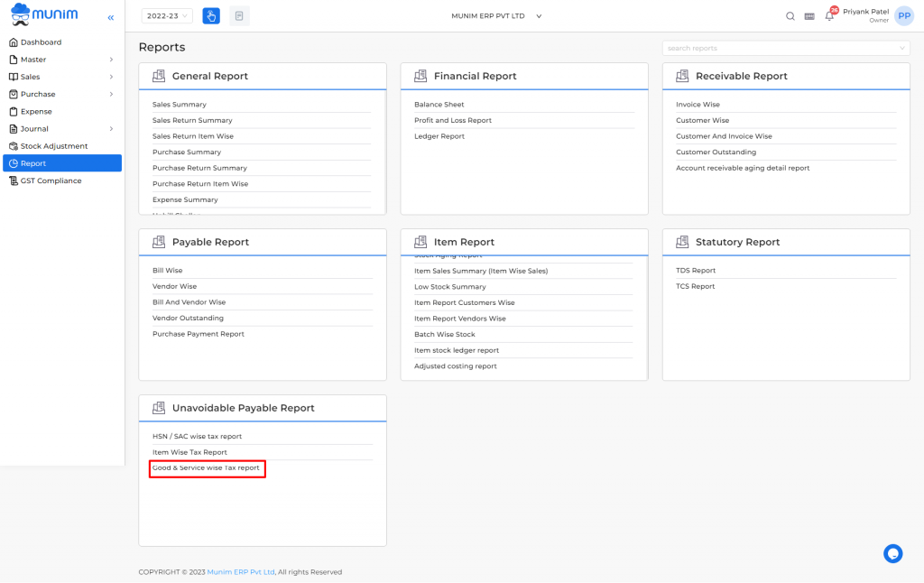
Task: Click the General Report header icon
Action: click(159, 76)
